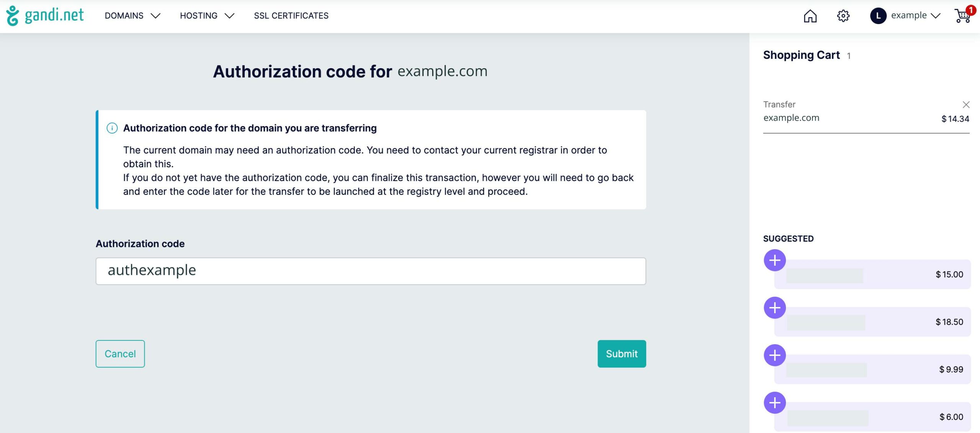
Task: Add the $15.00 suggested item
Action: point(775,260)
